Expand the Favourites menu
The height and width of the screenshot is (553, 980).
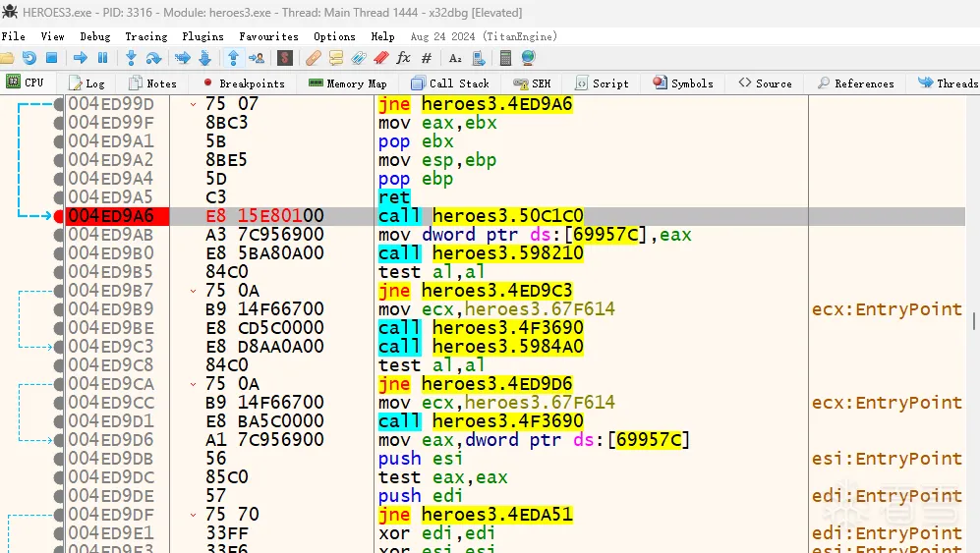268,36
